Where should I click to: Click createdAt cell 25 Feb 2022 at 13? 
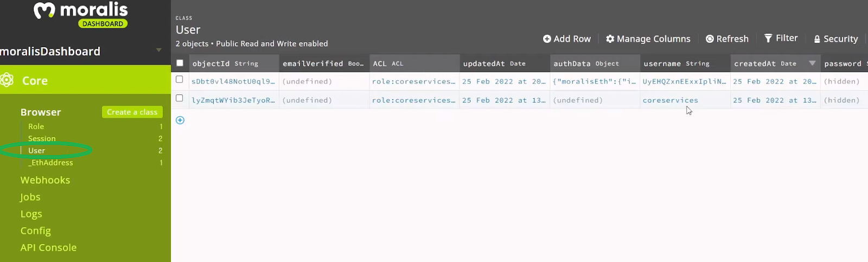coord(775,100)
